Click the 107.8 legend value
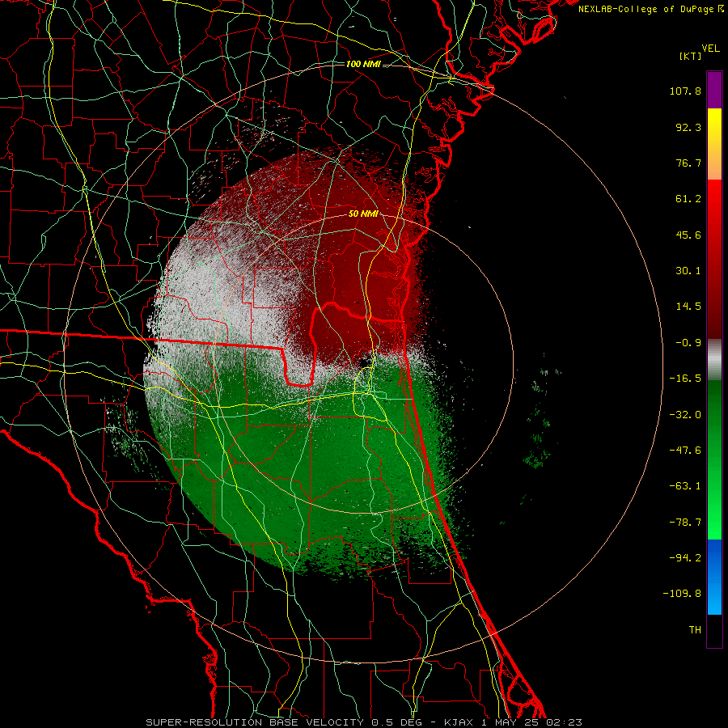The image size is (728, 728). [x=685, y=91]
